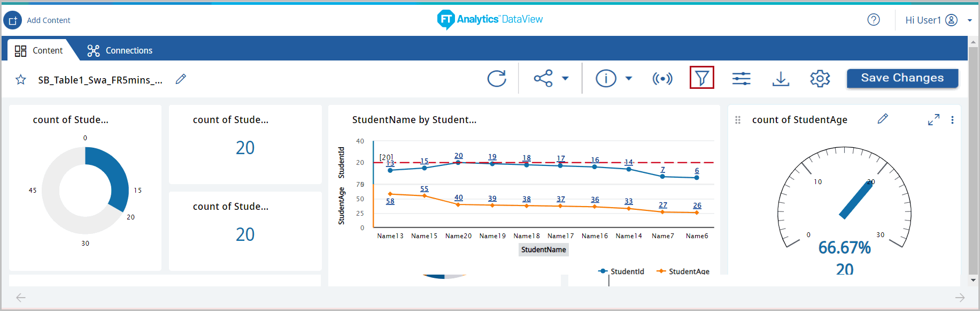Open the Hi User1 account dropdown
Image resolution: width=980 pixels, height=311 pixels.
(x=969, y=20)
